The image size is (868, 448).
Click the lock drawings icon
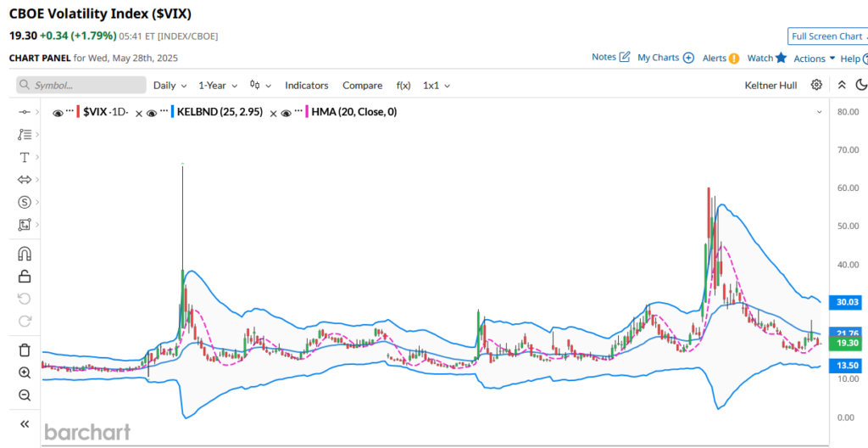(x=25, y=276)
